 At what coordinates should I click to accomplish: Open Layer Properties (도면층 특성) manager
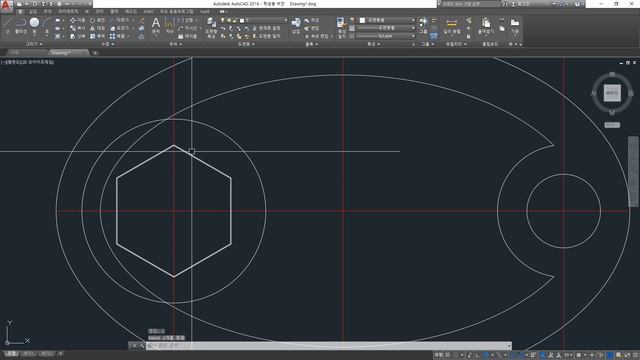211,27
